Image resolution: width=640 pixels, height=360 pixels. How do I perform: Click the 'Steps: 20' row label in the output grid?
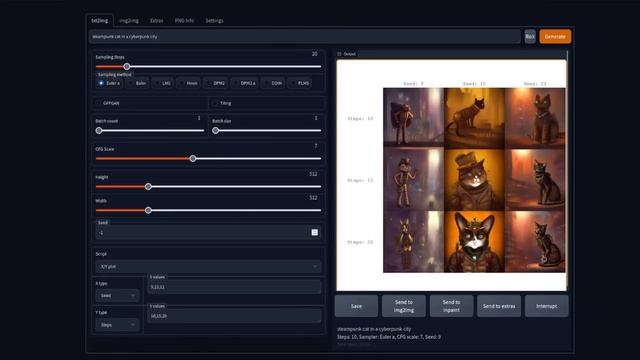(x=360, y=242)
